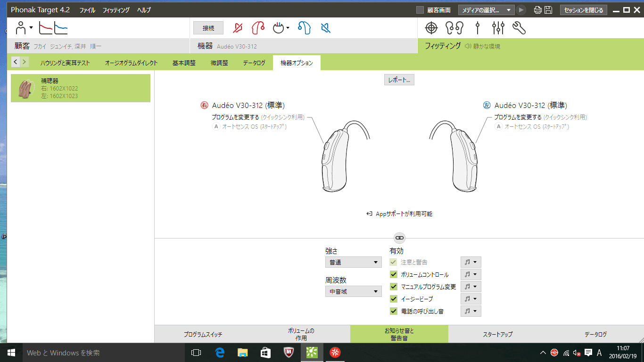Open the client (person) menu icon
The image size is (644, 362).
click(24, 28)
